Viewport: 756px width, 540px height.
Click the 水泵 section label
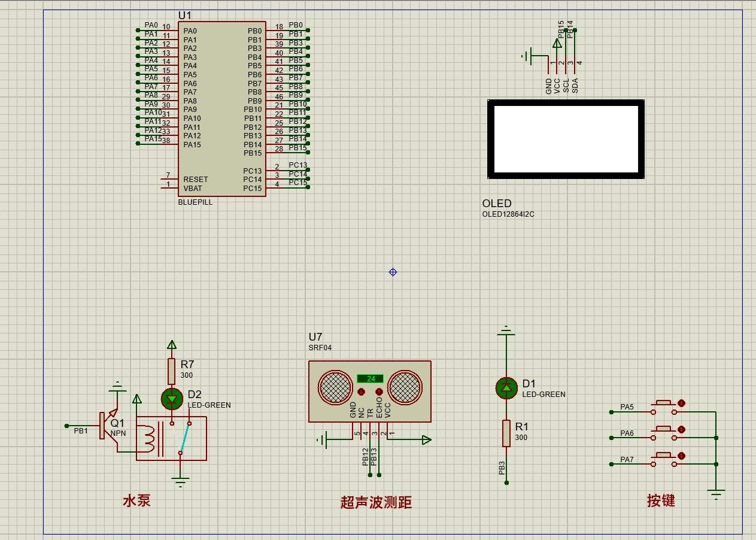136,500
